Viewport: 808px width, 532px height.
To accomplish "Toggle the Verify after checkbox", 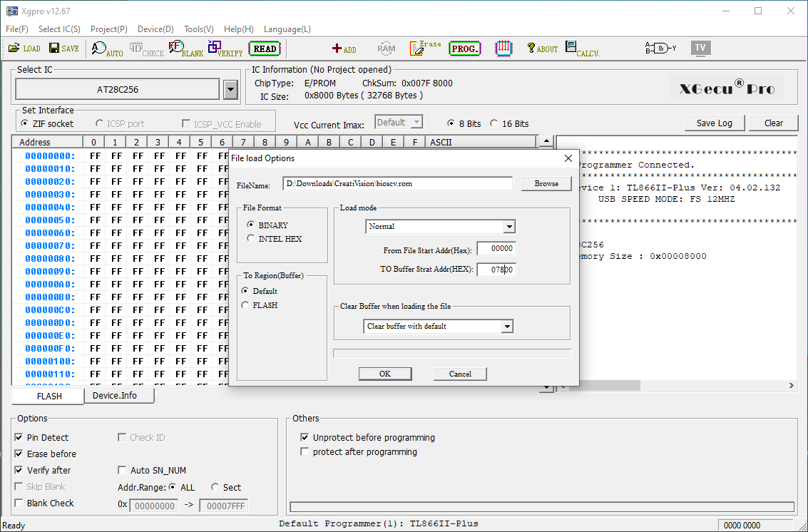I will [x=19, y=471].
